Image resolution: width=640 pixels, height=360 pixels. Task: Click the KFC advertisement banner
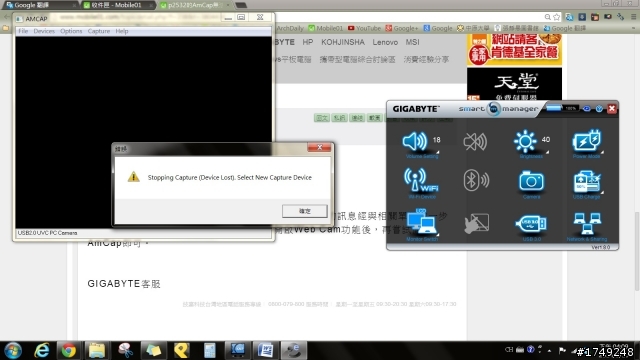[514, 50]
